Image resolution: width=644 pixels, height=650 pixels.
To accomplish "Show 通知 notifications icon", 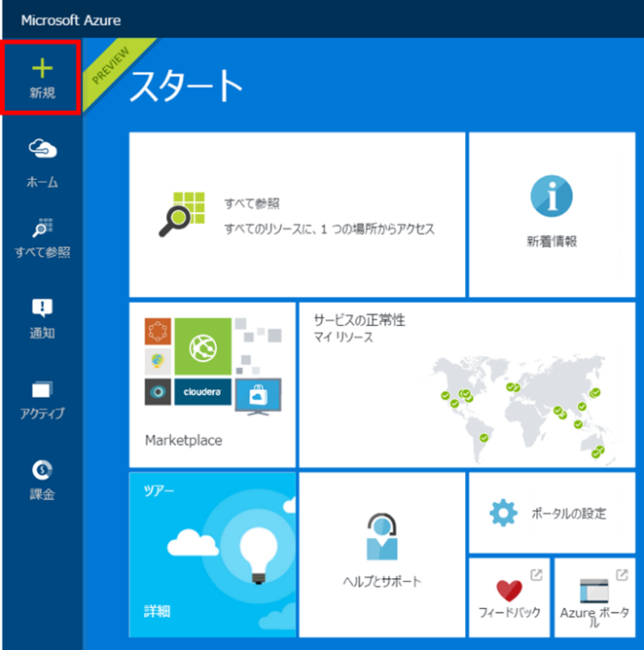I will point(42,308).
